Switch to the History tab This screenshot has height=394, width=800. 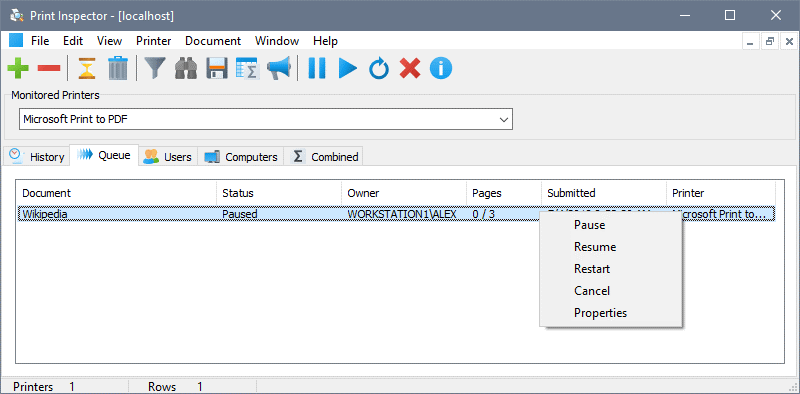(x=37, y=156)
